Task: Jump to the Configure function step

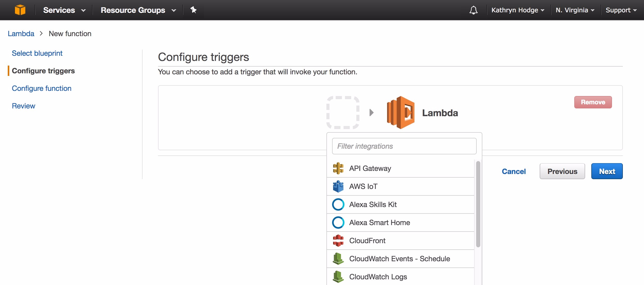Action: tap(42, 88)
